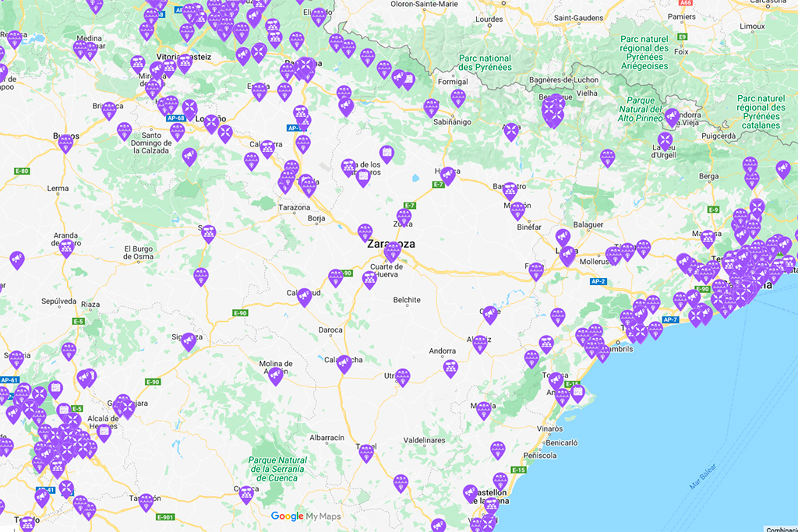Viewport: 798px width, 532px height.
Task: Select the Daroca town label
Action: click(x=330, y=330)
